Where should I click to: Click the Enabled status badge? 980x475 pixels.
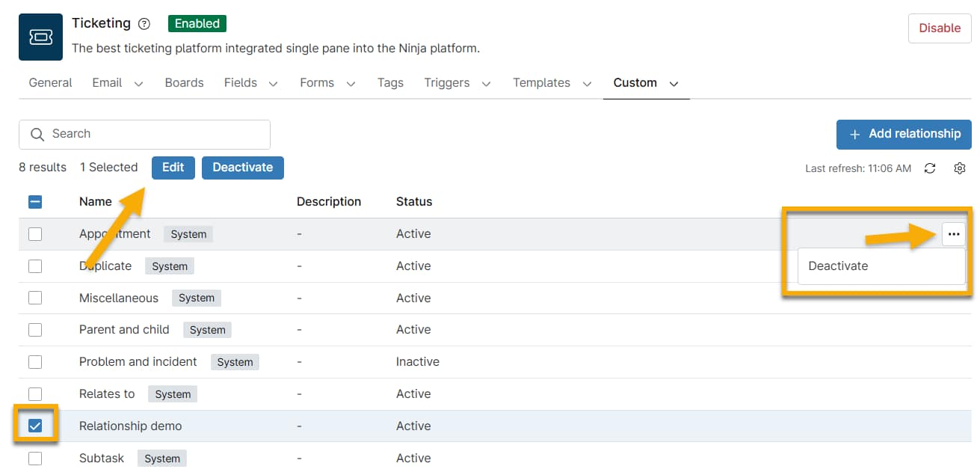pos(197,23)
